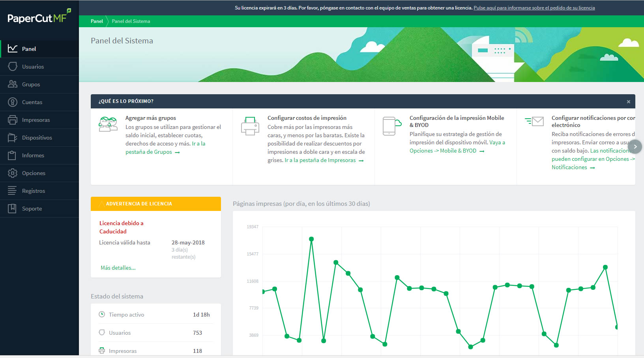Click the Cuentas sidebar icon
Screen dimensions: 644x358
click(x=13, y=102)
